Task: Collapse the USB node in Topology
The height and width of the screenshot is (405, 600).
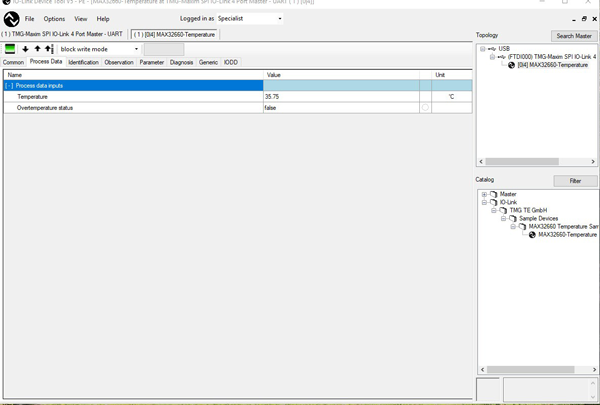Action: pos(483,49)
